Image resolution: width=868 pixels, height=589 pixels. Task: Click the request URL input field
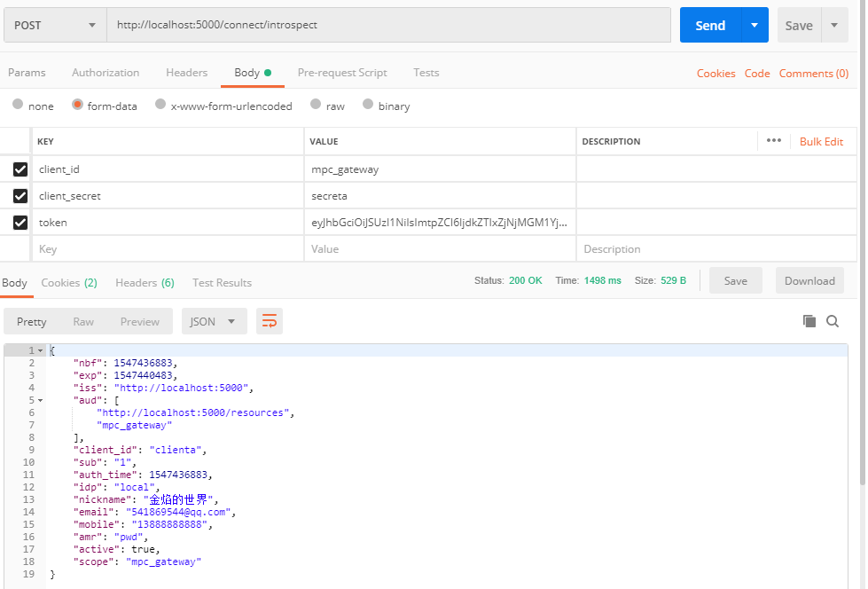[388, 26]
